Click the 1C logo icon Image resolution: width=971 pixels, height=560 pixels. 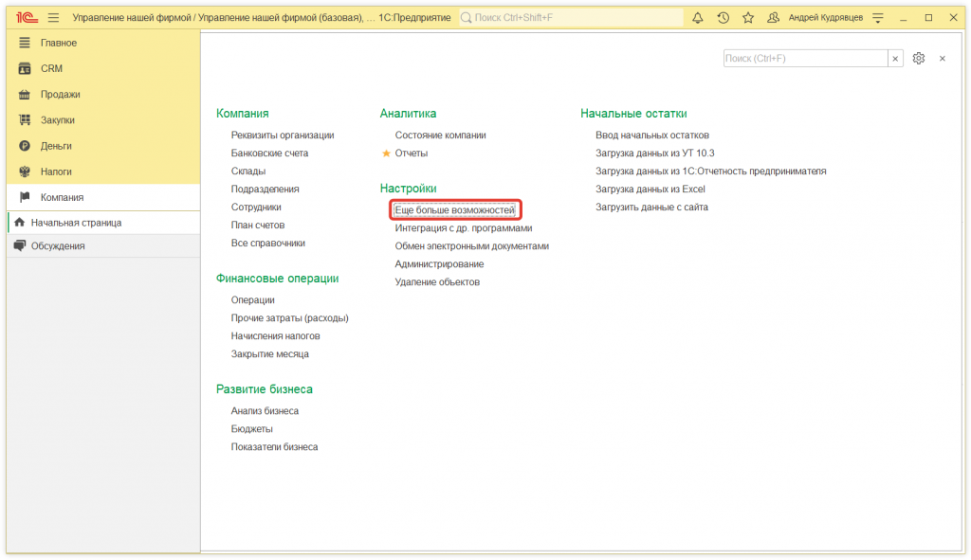click(26, 18)
